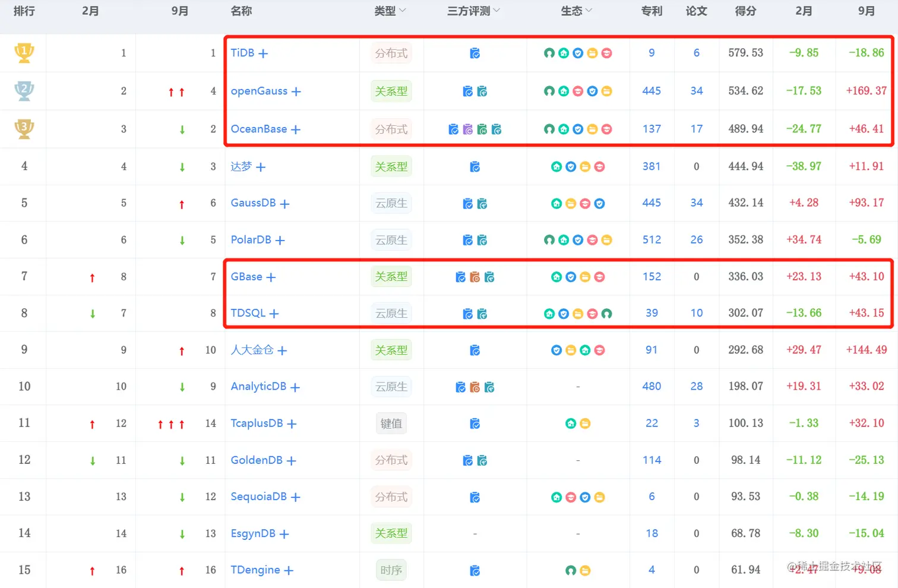This screenshot has height=588, width=898.
Task: Open the 达梦 database link
Action: click(241, 166)
